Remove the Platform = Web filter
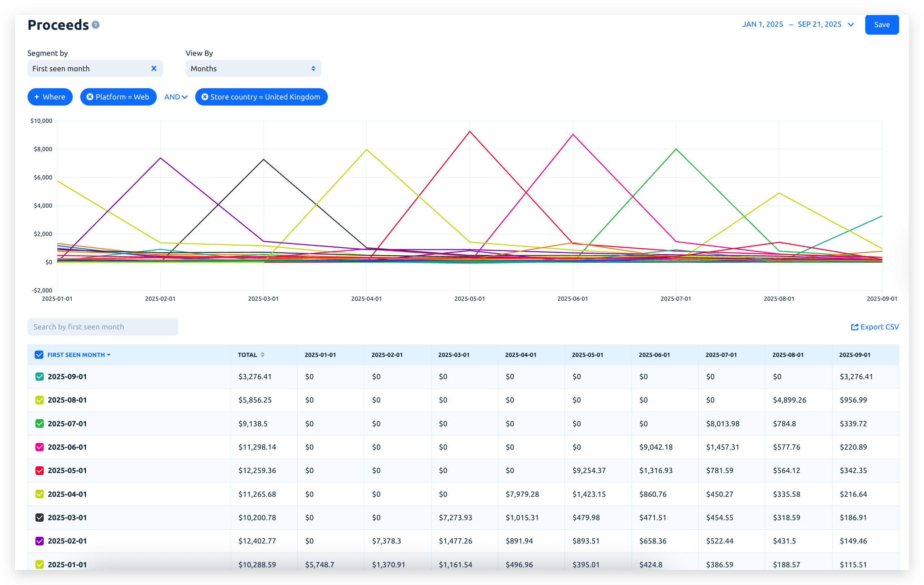Image resolution: width=924 pixels, height=585 pixels. 90,97
